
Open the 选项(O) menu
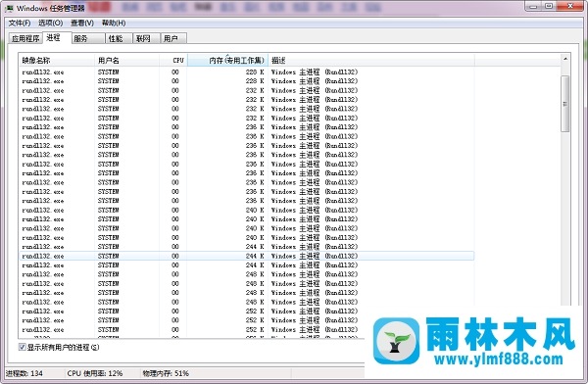coord(51,23)
